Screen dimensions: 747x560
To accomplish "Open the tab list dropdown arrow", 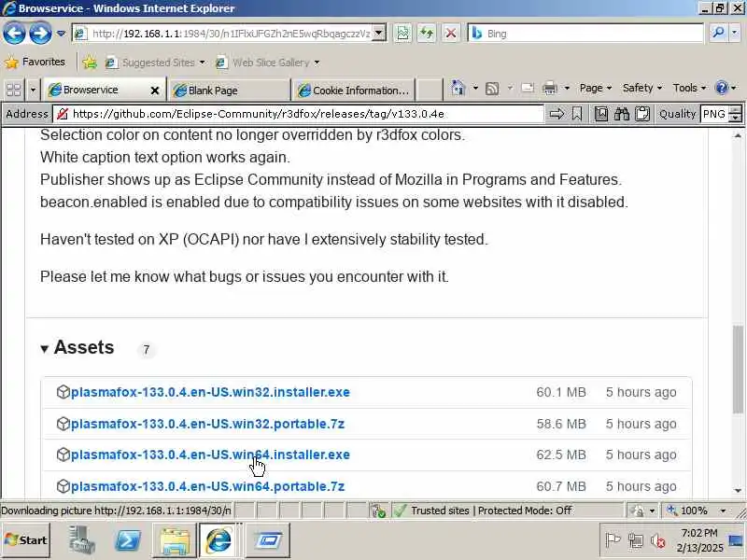I will click(33, 90).
